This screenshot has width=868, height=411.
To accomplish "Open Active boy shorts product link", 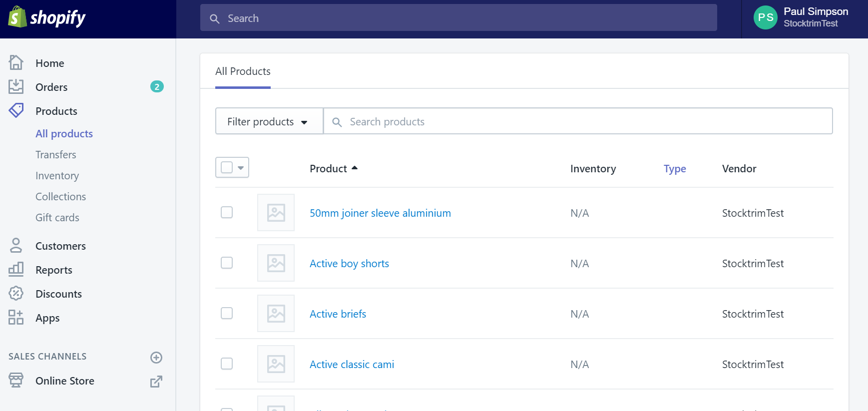I will click(x=349, y=264).
